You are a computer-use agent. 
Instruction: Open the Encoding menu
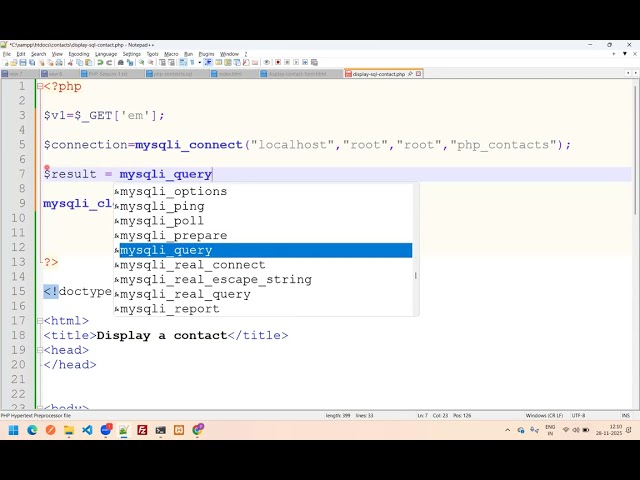[79, 54]
